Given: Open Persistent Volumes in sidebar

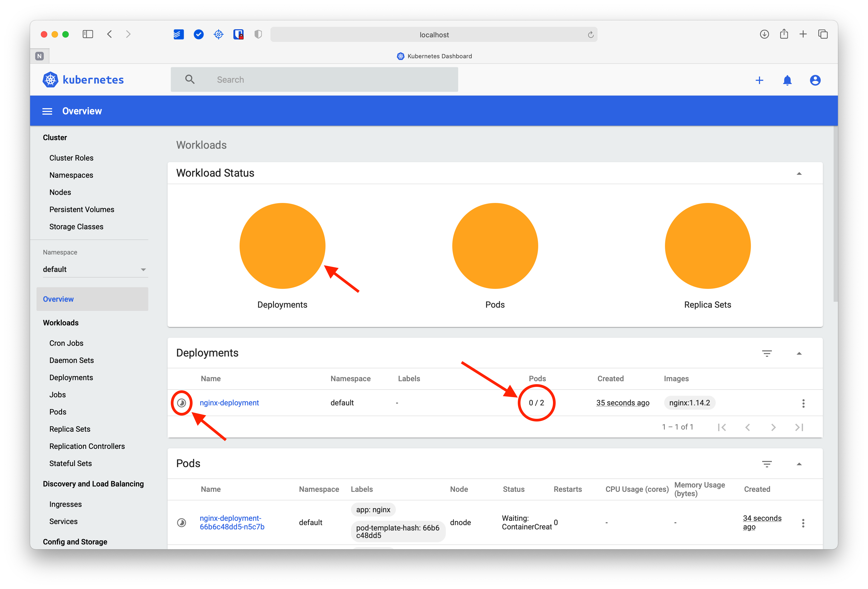Looking at the screenshot, I should click(x=81, y=209).
